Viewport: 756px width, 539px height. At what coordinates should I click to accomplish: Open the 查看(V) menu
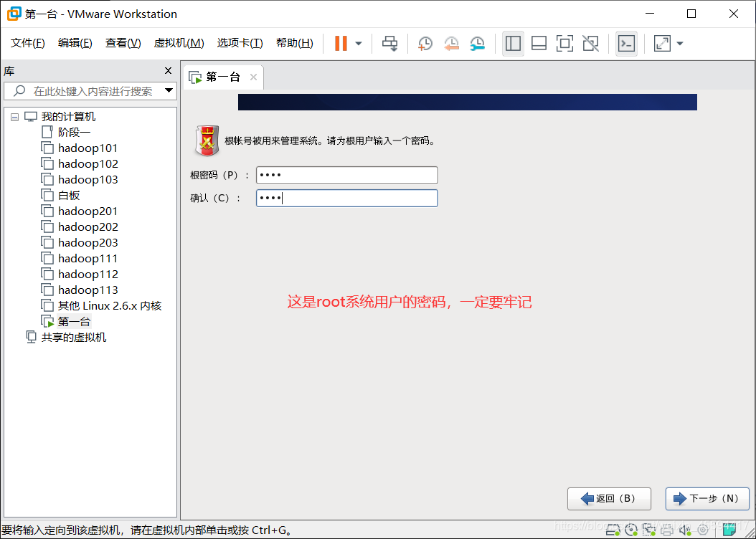click(x=123, y=43)
